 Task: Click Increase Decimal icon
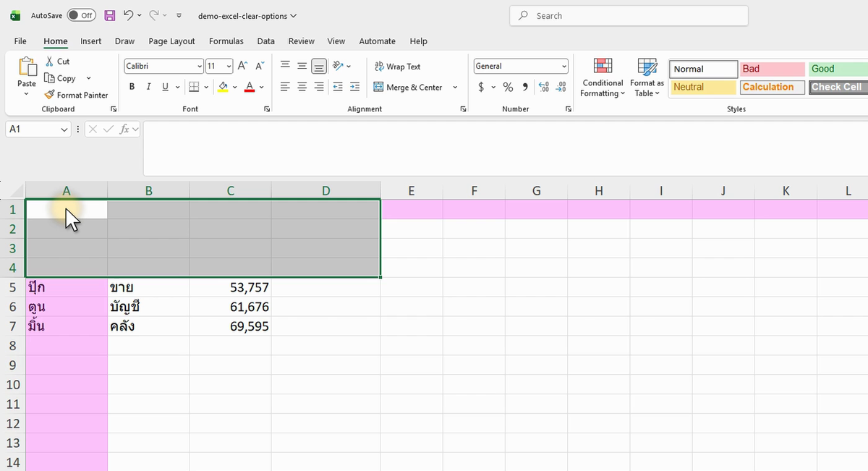[543, 87]
